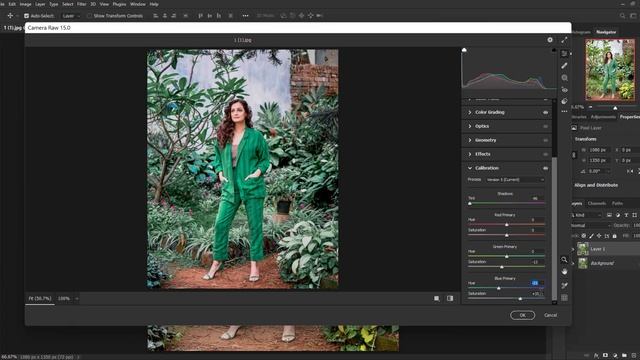Select the Zoom tool in Camera Raw
This screenshot has width=640, height=360.
pos(564,260)
